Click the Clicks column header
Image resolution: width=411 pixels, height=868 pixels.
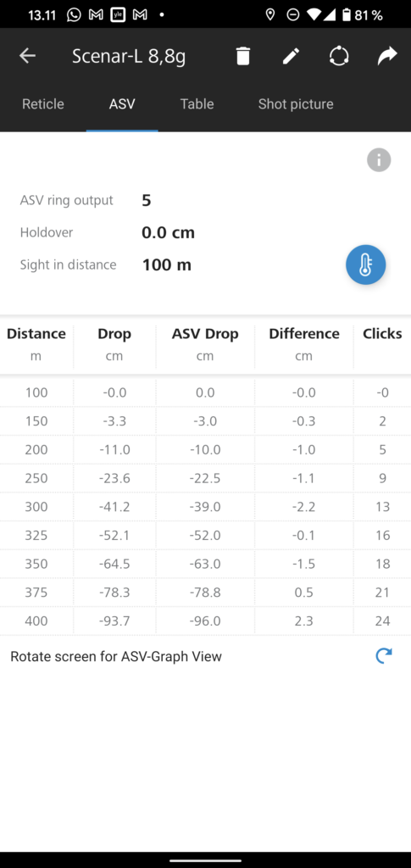point(382,334)
